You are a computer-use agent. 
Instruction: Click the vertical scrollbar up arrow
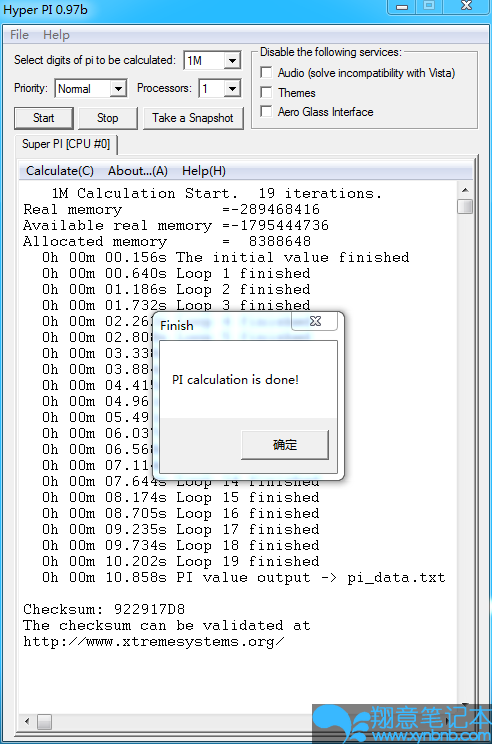tap(465, 190)
